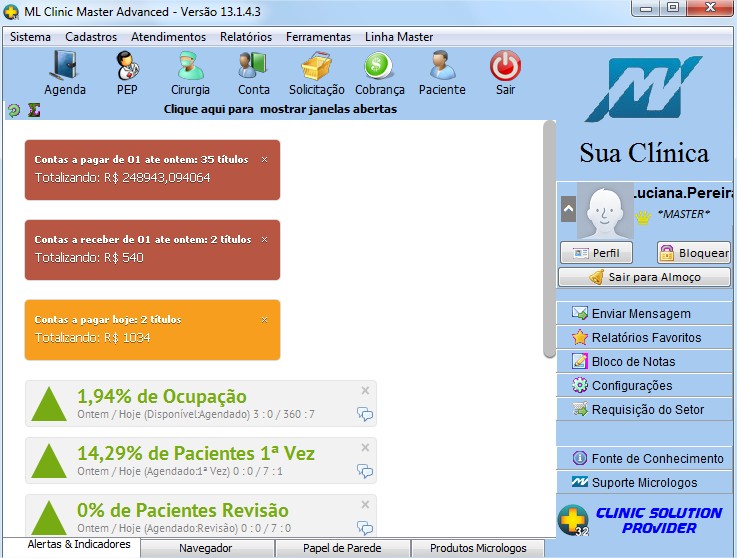Image resolution: width=737 pixels, height=558 pixels.
Task: Open the Agenda toolbar icon
Action: tap(65, 68)
